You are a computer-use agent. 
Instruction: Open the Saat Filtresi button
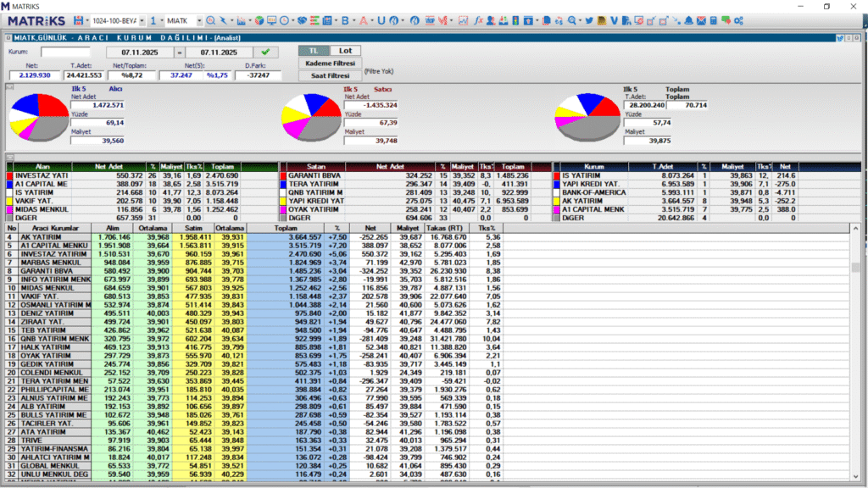[x=330, y=75]
